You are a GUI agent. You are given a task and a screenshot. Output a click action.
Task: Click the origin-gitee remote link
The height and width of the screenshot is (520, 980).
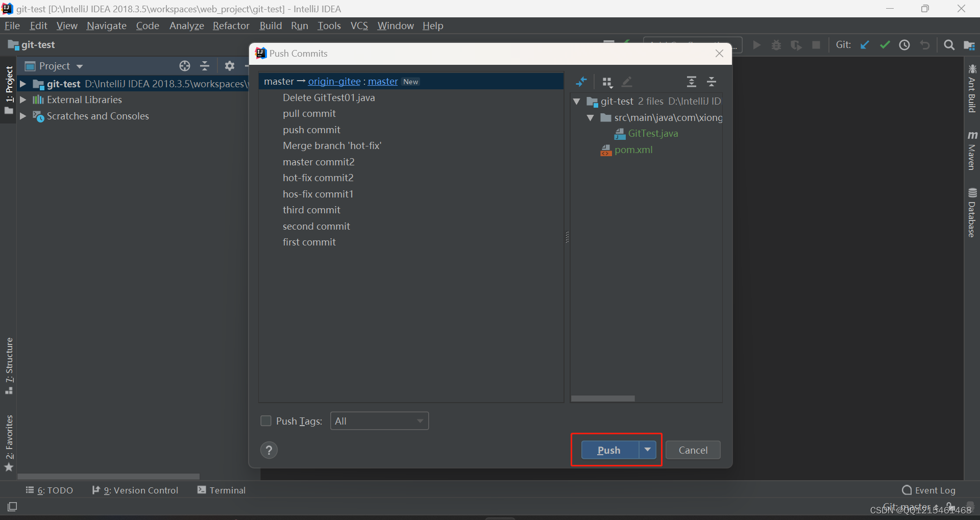point(334,82)
